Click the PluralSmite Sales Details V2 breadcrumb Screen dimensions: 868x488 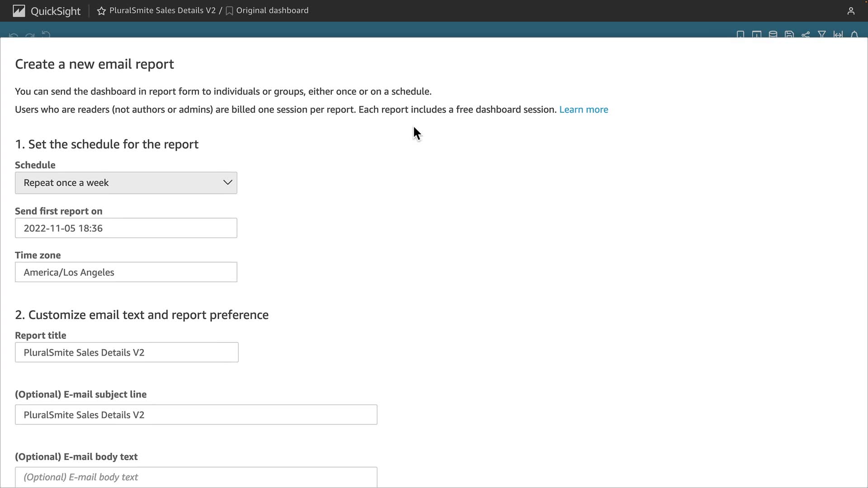coord(162,10)
